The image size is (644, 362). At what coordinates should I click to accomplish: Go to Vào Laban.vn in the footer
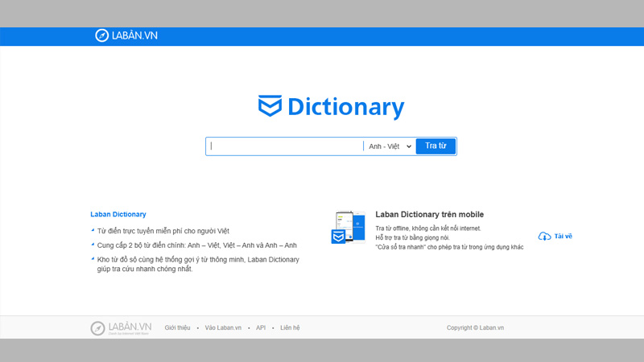click(x=223, y=328)
